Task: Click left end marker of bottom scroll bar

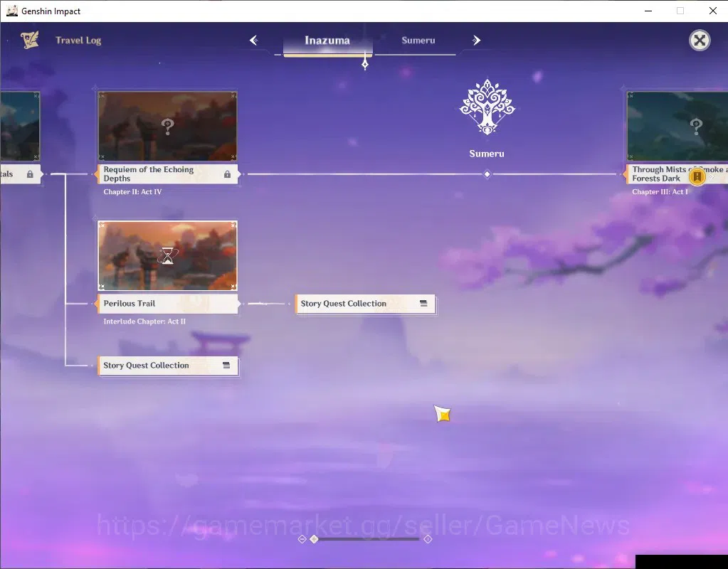Action: pos(302,539)
